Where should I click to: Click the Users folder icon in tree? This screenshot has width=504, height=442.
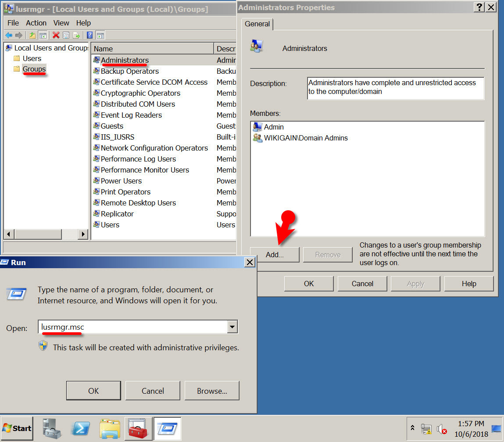(x=17, y=58)
